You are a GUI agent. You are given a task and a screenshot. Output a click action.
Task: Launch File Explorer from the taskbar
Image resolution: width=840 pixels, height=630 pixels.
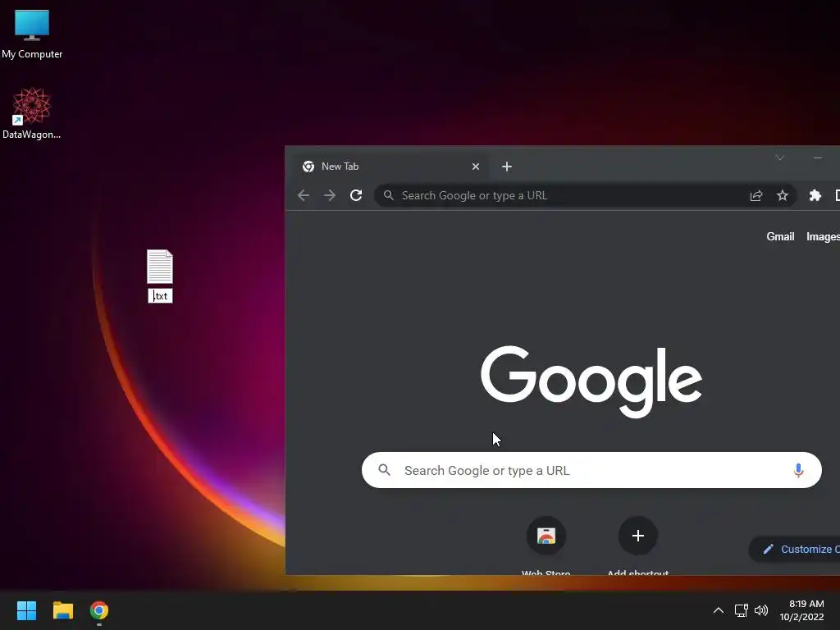(x=62, y=610)
